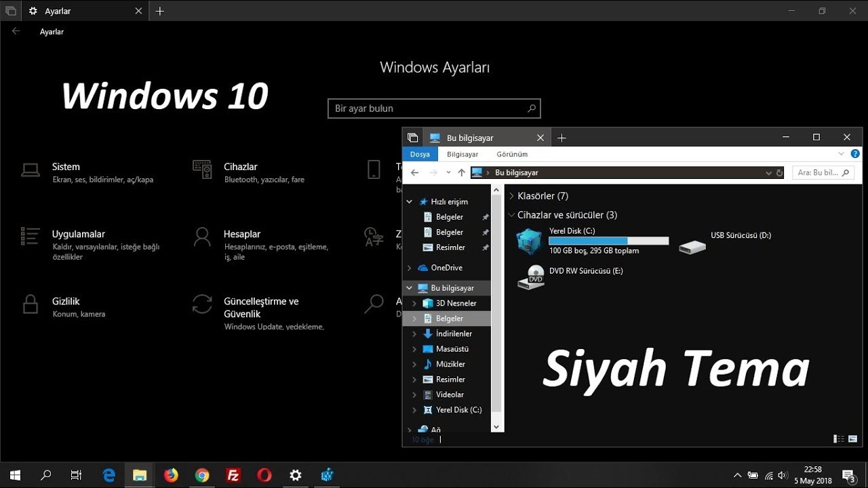Click navigation pane scroll down arrow
This screenshot has width=868, height=488.
point(496,427)
